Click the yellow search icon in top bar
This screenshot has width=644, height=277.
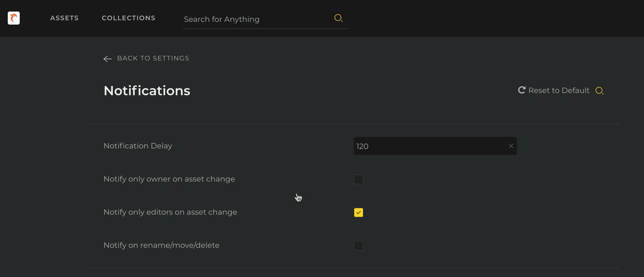339,18
